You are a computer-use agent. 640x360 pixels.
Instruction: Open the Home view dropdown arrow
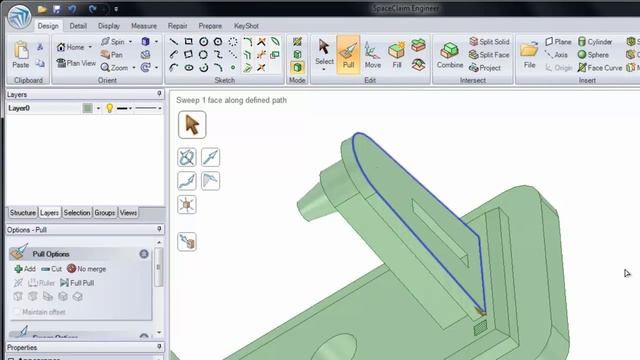90,47
